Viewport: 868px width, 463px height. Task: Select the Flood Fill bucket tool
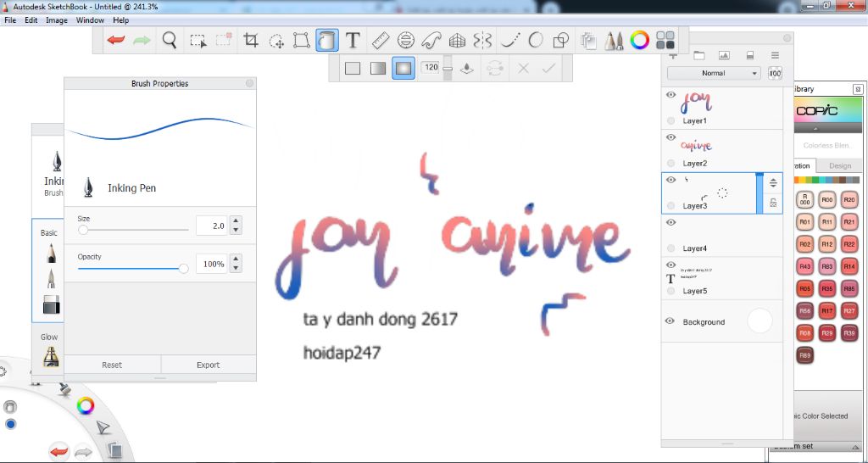click(x=327, y=41)
